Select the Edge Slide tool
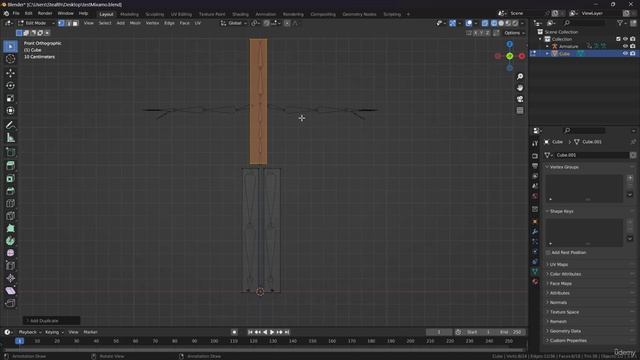The width and height of the screenshot is (640, 360). pos(10,266)
